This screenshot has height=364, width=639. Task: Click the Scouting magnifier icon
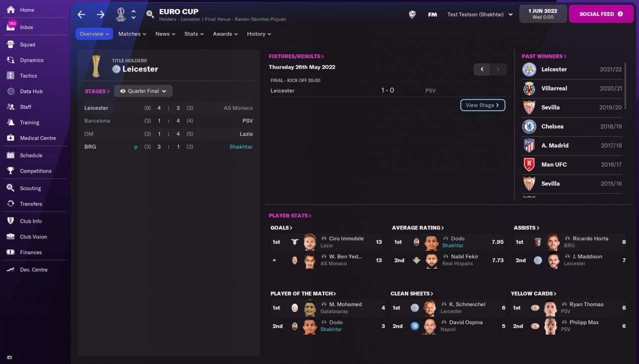coord(10,188)
